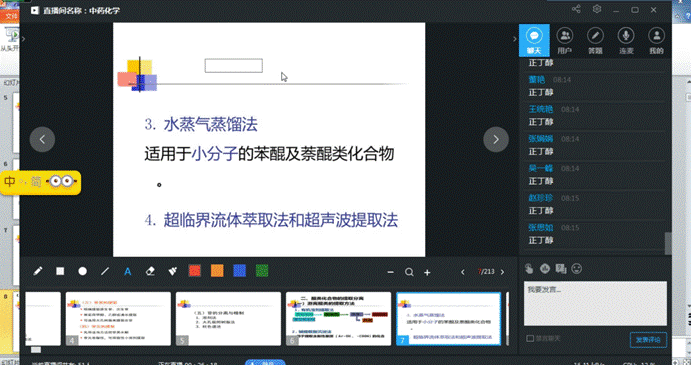
Task: Open the emoji smiley picker
Action: pos(576,268)
